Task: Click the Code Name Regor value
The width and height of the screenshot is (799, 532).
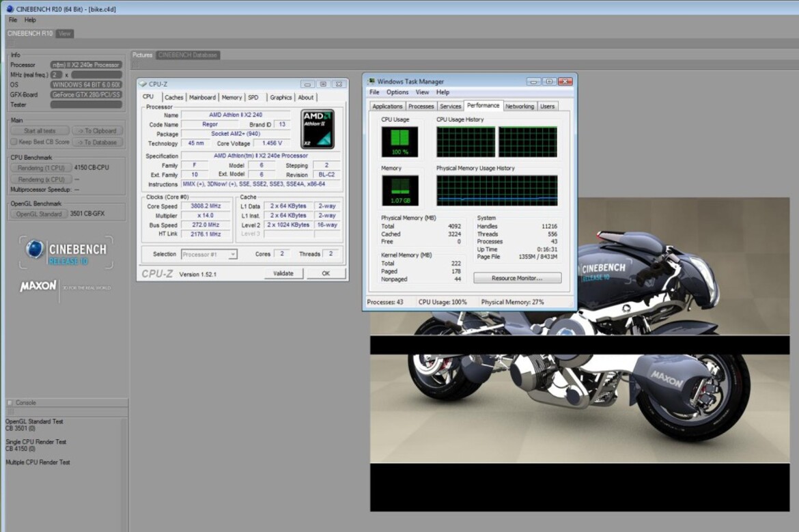Action: click(210, 124)
